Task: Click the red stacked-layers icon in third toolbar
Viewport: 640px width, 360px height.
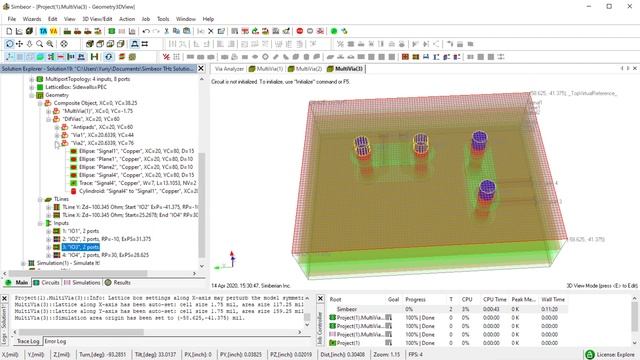Action: coord(121,57)
